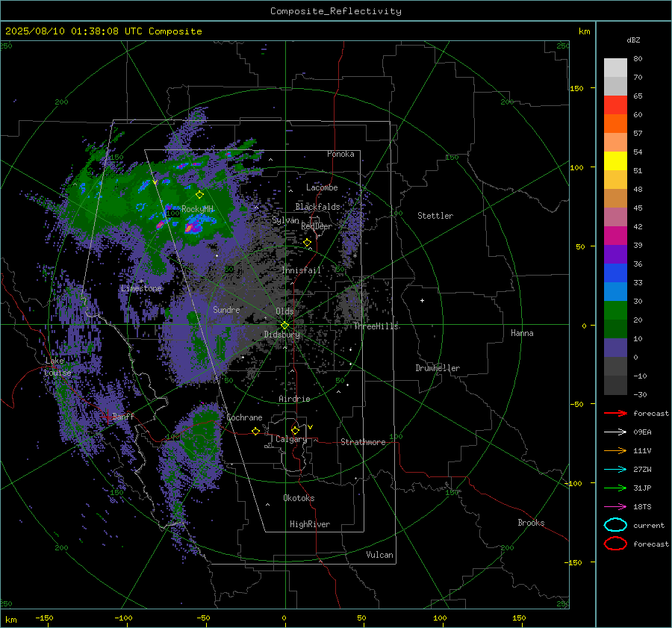
Task: Choose the green 31JP arrow icon
Action: 615,488
